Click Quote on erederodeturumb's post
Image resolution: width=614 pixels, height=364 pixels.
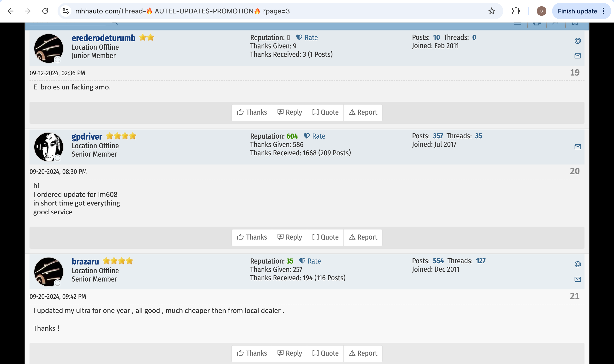[x=325, y=112]
